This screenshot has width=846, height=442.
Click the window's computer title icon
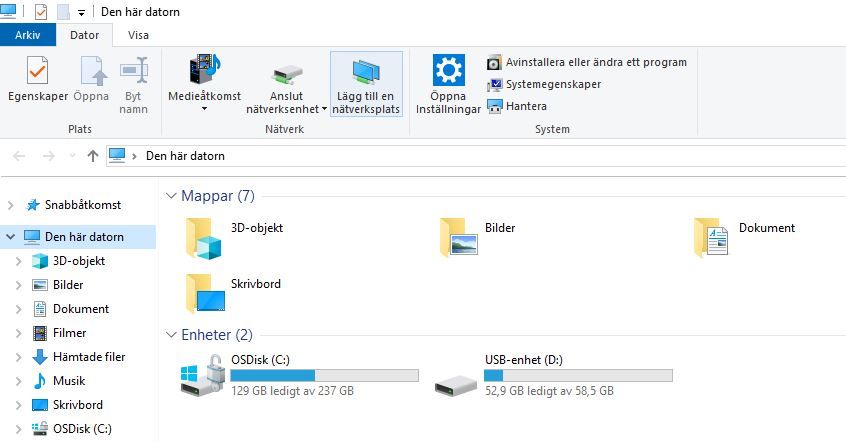pyautogui.click(x=8, y=10)
